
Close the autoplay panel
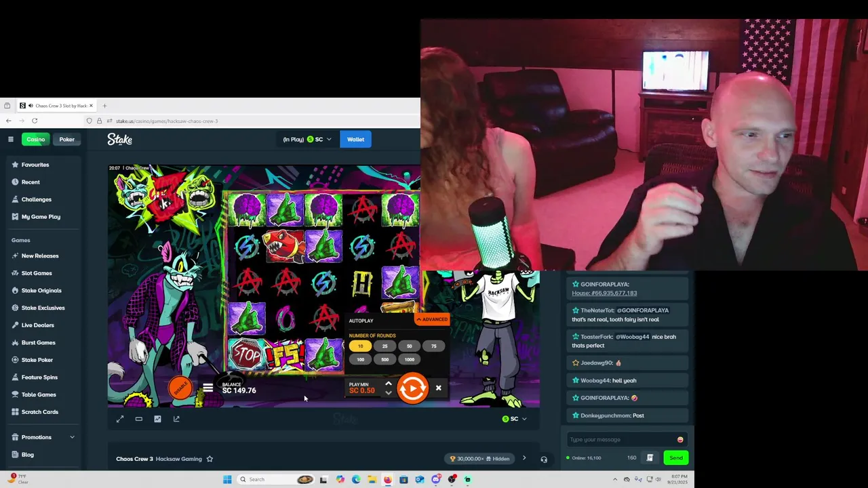pyautogui.click(x=438, y=388)
